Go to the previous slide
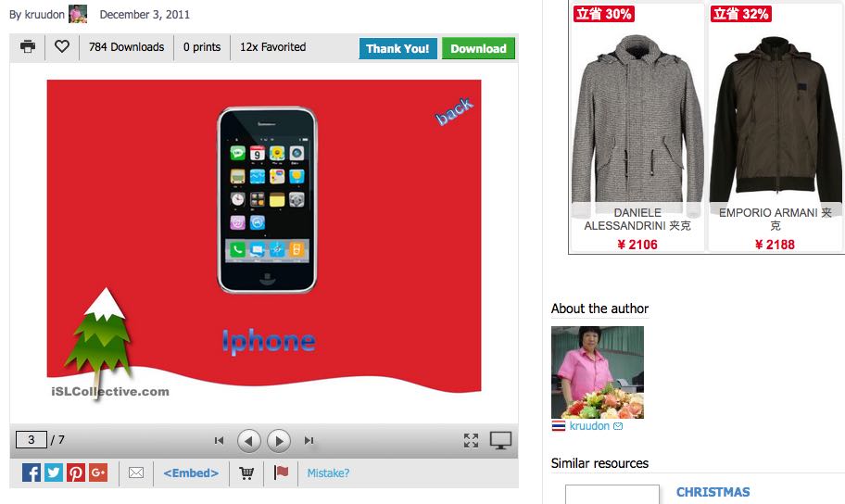845x504 pixels. pos(249,441)
